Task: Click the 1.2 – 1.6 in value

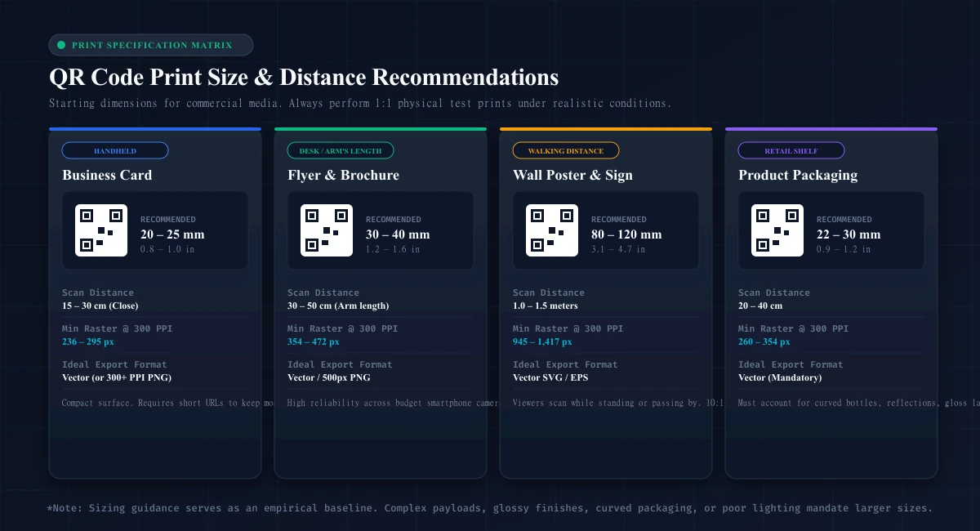Action: (393, 249)
